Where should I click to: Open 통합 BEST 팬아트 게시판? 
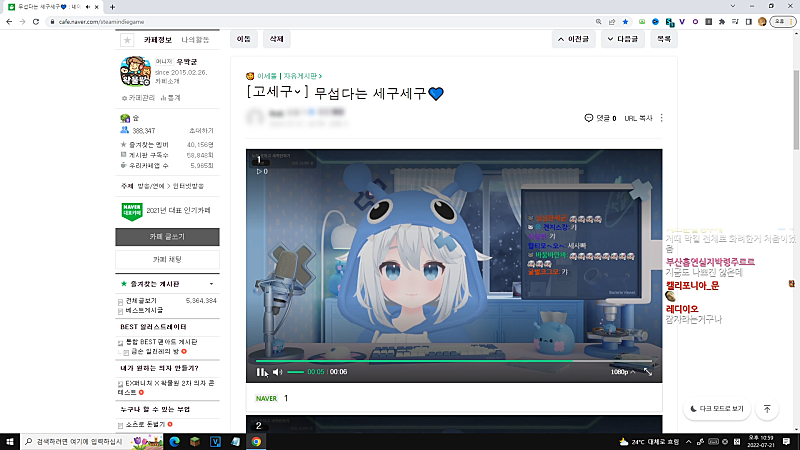[161, 342]
